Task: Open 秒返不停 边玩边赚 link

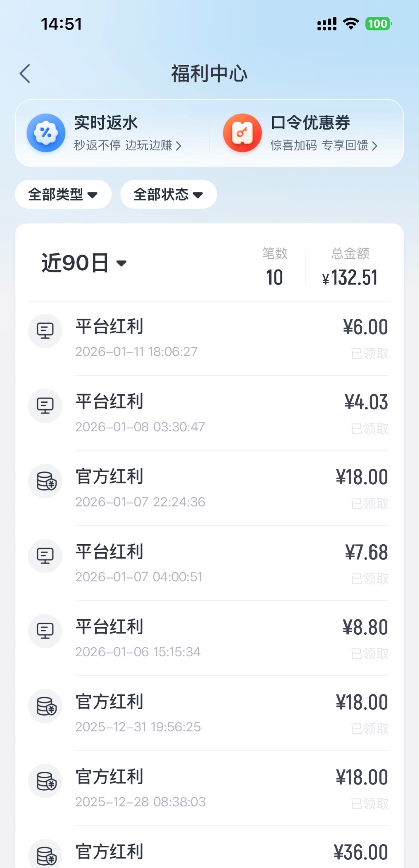Action: point(128,145)
